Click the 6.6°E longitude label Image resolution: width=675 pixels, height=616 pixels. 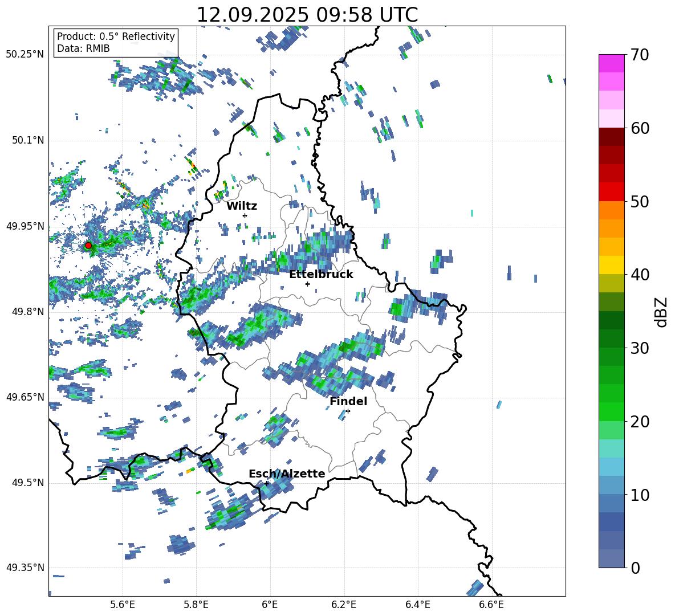(491, 605)
